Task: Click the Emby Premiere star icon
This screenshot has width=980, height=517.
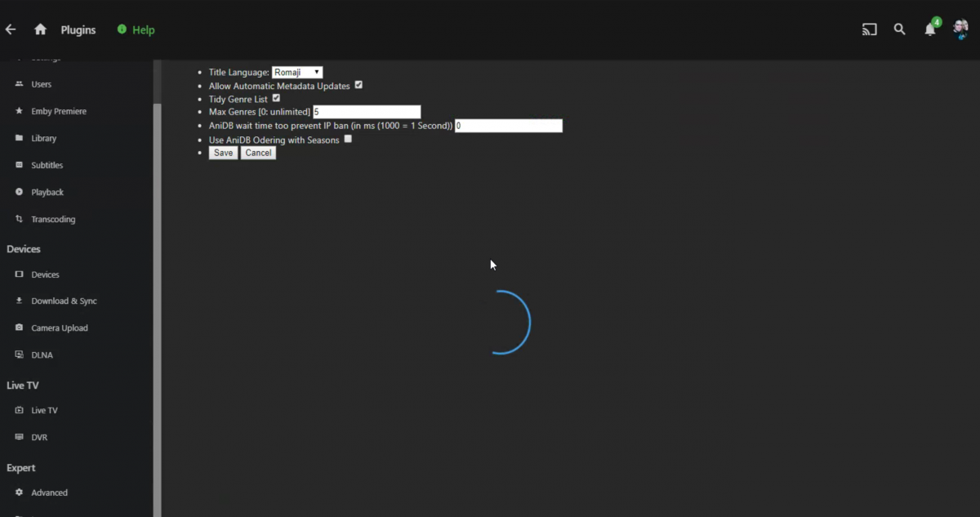Action: point(20,111)
